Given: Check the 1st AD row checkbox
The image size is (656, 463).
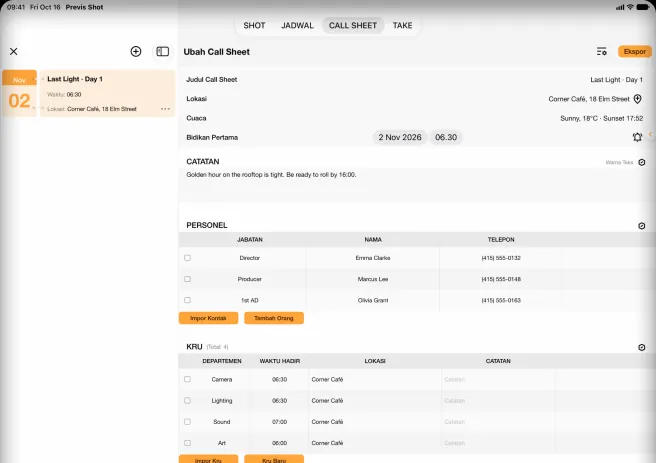Looking at the screenshot, I should pyautogui.click(x=187, y=300).
